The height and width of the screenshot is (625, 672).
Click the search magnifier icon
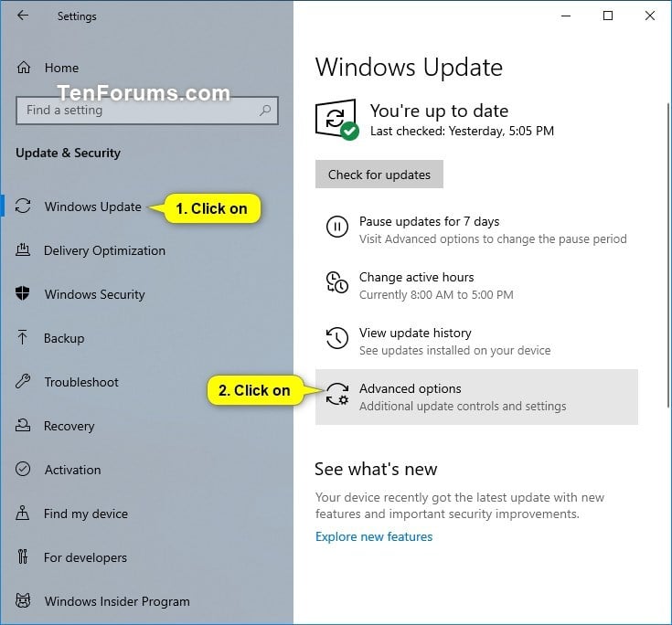point(265,110)
